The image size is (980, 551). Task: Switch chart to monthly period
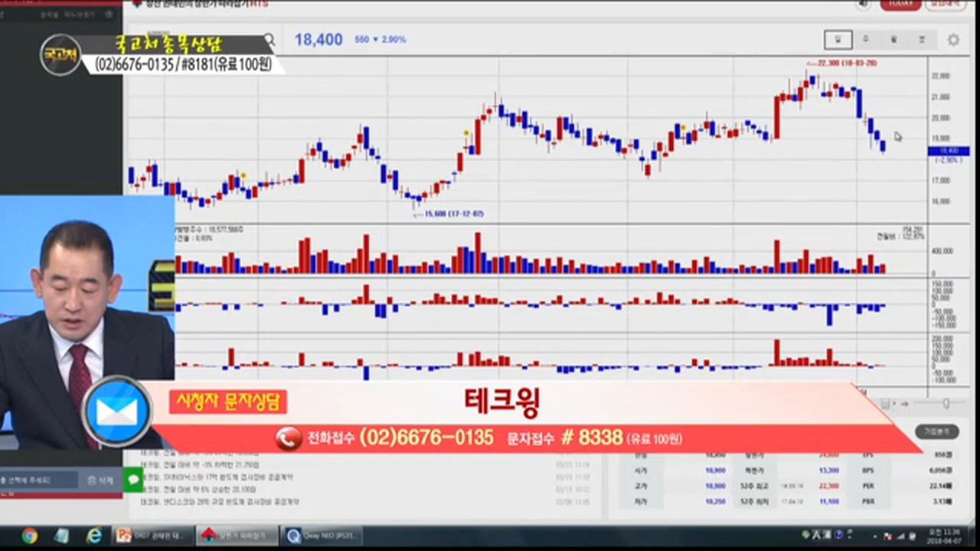tap(893, 39)
